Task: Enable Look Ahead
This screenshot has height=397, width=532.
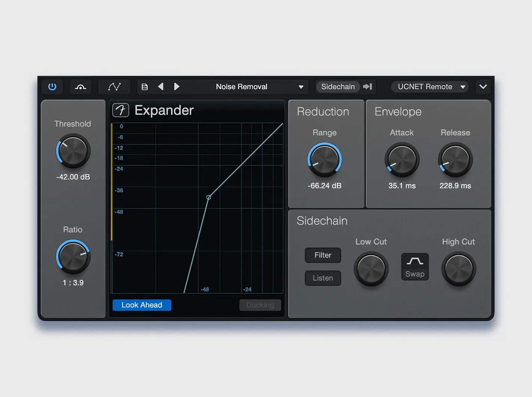Action: pyautogui.click(x=141, y=305)
